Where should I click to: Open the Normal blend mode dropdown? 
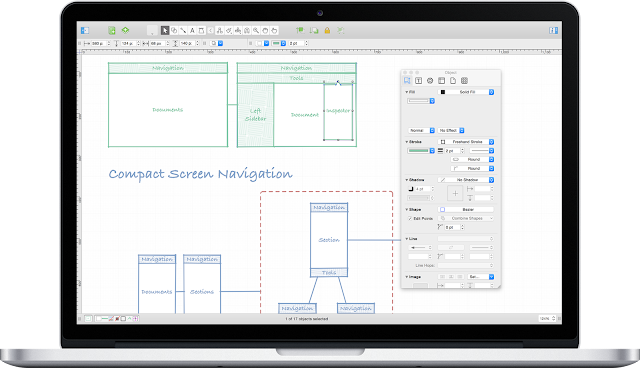421,131
